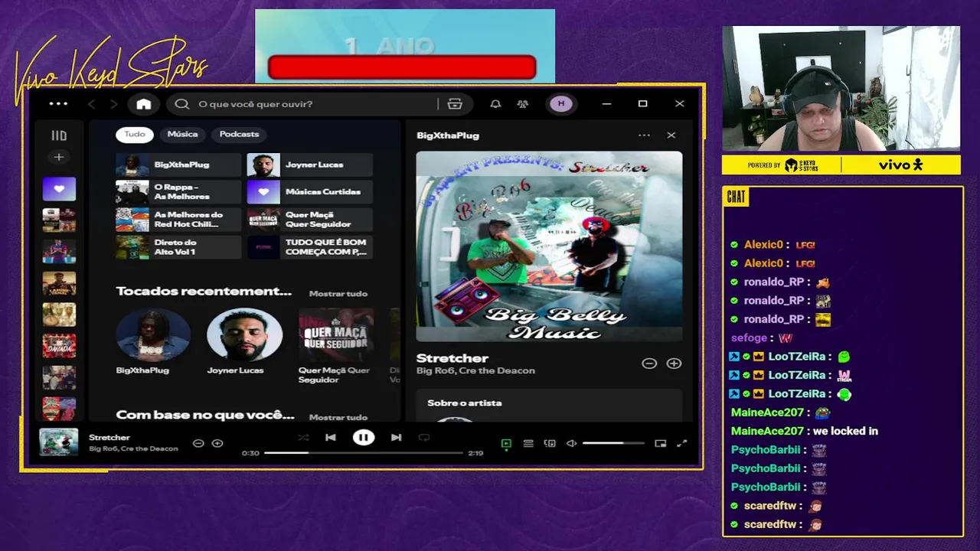Add track with plus icon in bottom bar
The width and height of the screenshot is (980, 551).
[x=217, y=443]
